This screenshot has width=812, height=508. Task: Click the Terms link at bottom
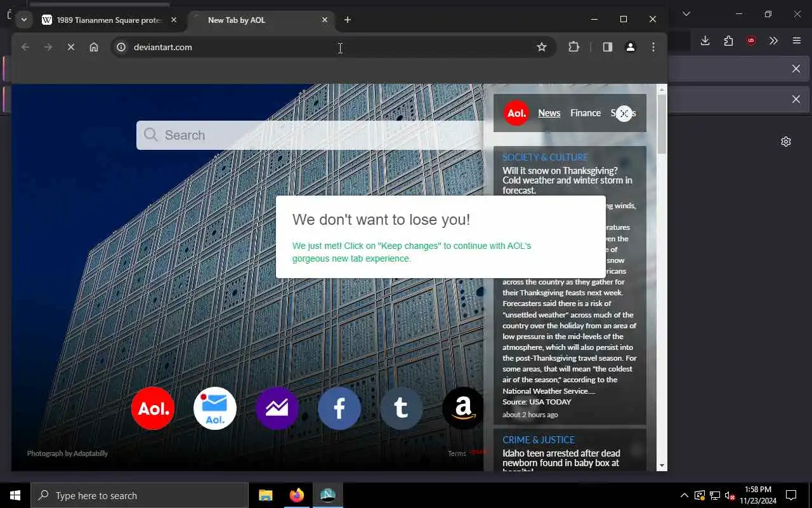[457, 453]
